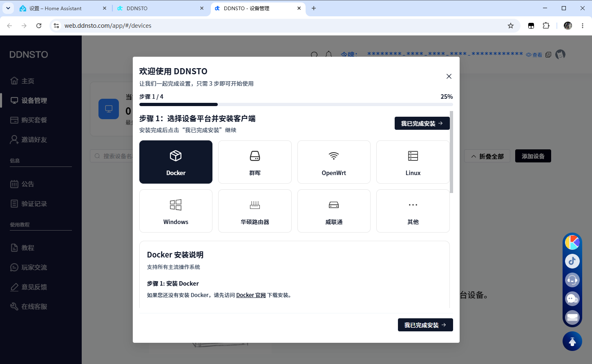Screen dimensions: 592x364
Task: Click top 我已完成安装 button
Action: pos(422,123)
